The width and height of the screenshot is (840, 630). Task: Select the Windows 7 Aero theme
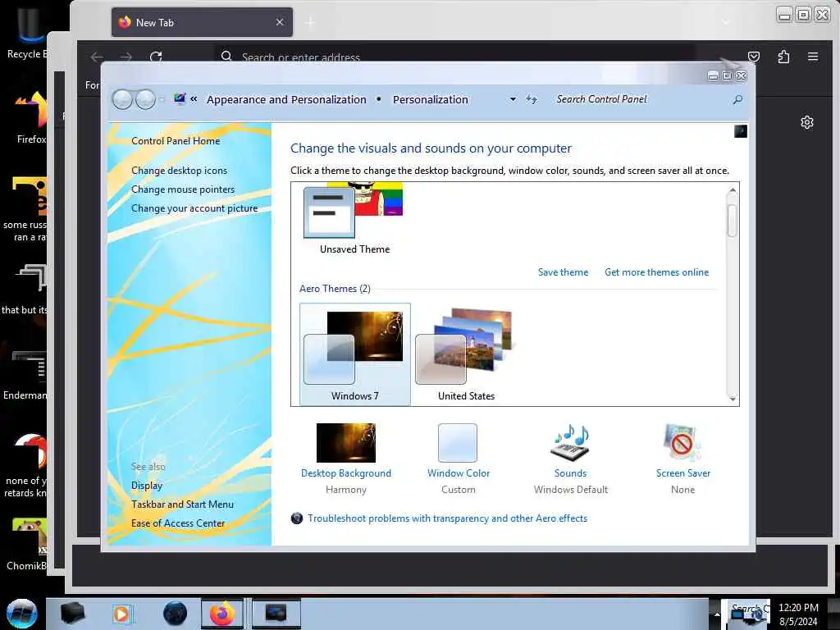354,354
